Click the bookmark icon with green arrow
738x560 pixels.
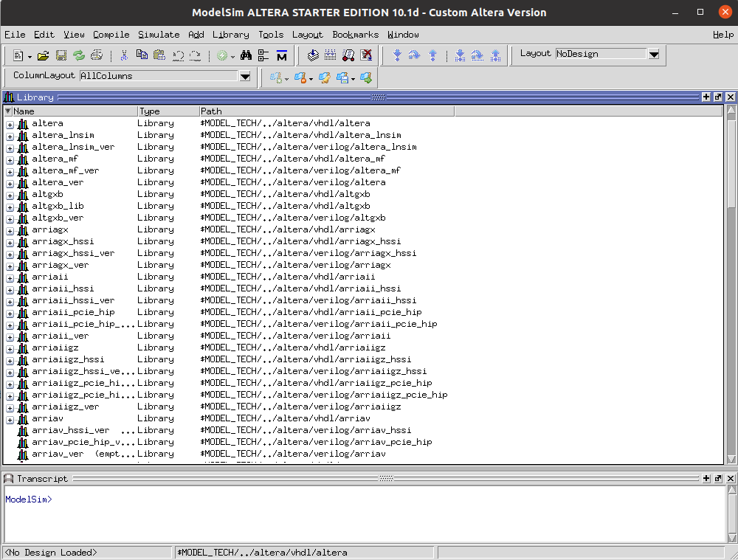pyautogui.click(x=366, y=77)
